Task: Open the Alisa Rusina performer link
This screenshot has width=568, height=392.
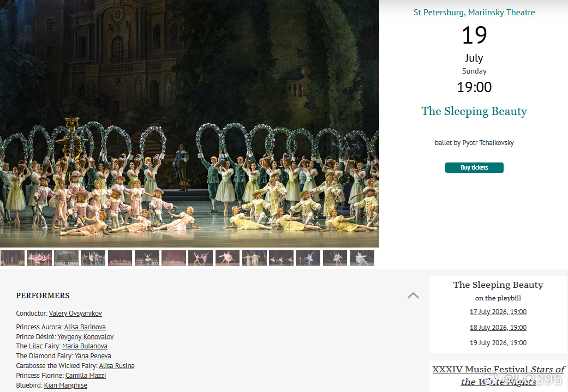Action: coord(117,366)
